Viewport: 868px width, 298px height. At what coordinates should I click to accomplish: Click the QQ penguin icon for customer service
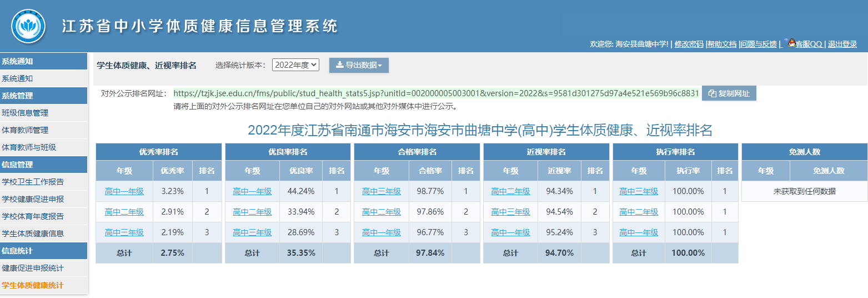[x=791, y=43]
